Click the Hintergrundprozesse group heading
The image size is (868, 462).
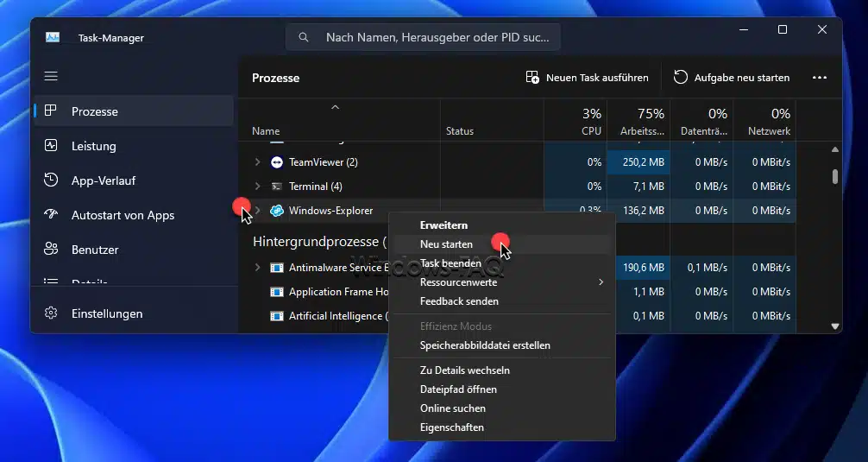319,242
